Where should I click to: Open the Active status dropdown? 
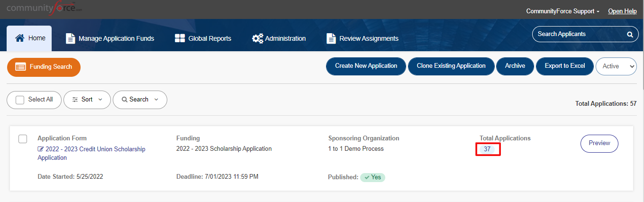(x=616, y=66)
